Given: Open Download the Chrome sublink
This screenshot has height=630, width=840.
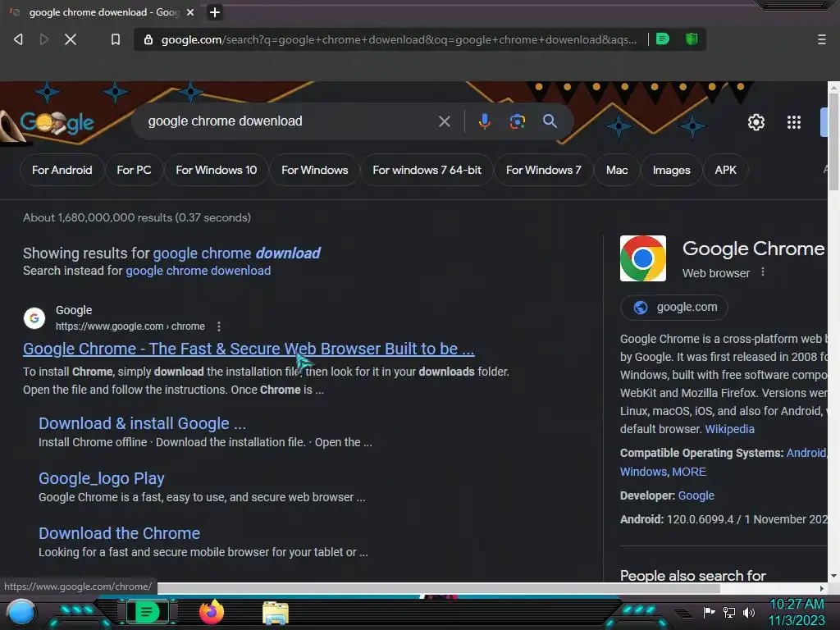Looking at the screenshot, I should pos(119,533).
